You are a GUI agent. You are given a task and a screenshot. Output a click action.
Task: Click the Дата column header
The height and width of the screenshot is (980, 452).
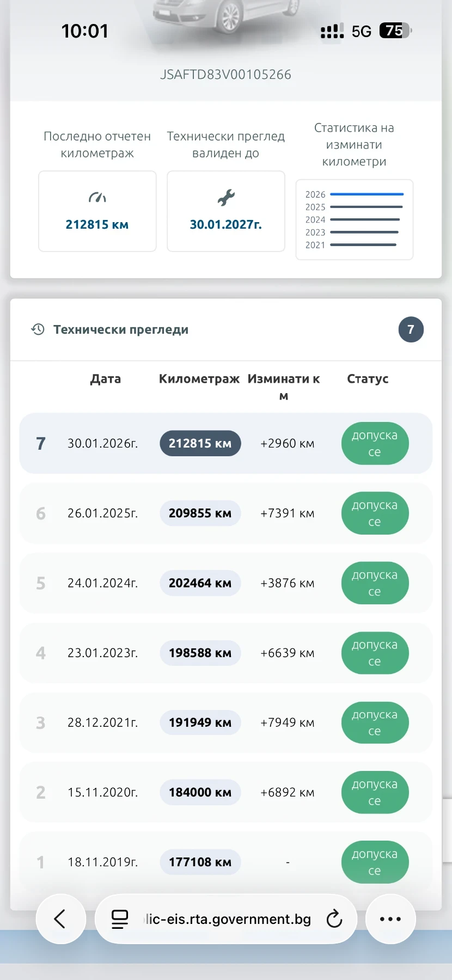[106, 379]
